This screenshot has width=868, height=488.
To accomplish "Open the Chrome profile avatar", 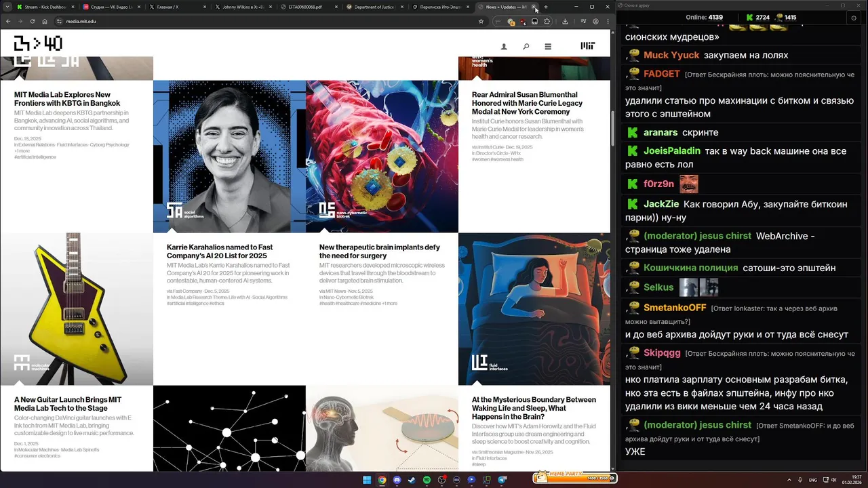I will (595, 21).
